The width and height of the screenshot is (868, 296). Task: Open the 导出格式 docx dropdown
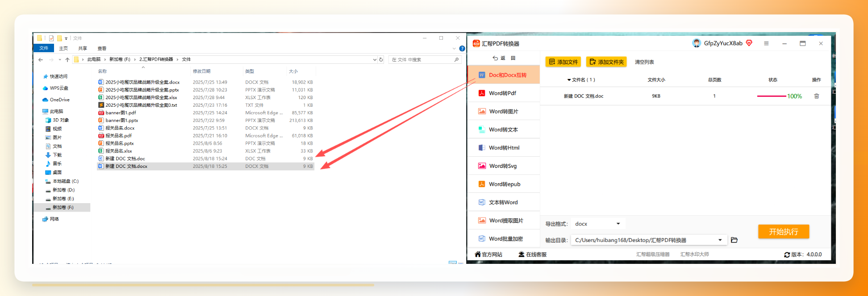[598, 224]
